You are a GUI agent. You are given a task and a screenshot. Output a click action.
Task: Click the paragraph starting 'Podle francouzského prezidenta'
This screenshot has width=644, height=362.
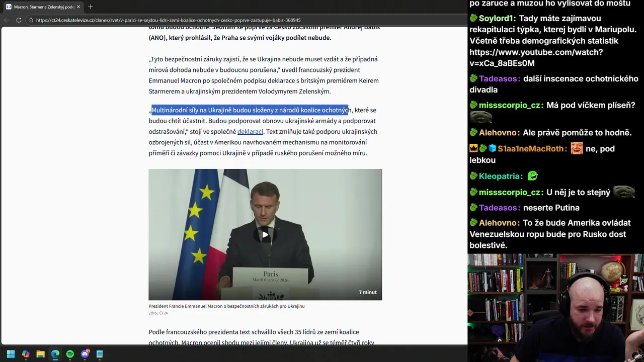click(261, 337)
